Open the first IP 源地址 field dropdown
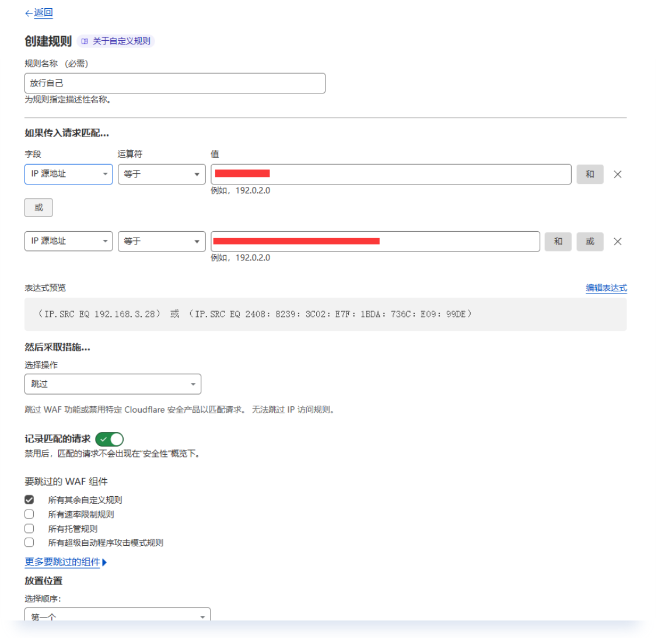This screenshot has height=638, width=672. point(69,174)
